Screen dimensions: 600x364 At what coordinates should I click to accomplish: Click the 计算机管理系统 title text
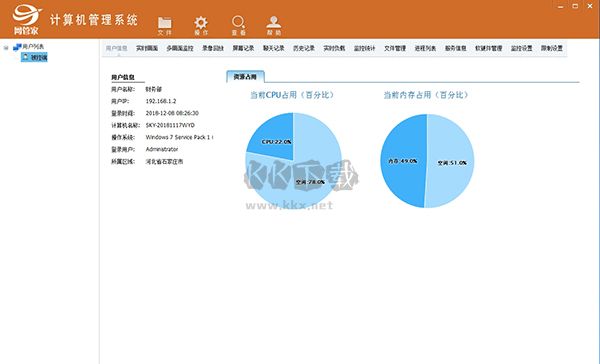(94, 20)
